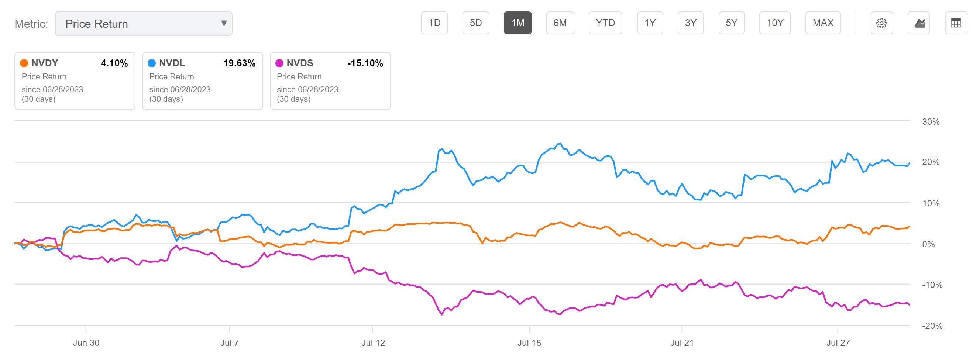Screen dimensions: 980x358
Task: Click the metric dropdown arrow
Action: (224, 24)
